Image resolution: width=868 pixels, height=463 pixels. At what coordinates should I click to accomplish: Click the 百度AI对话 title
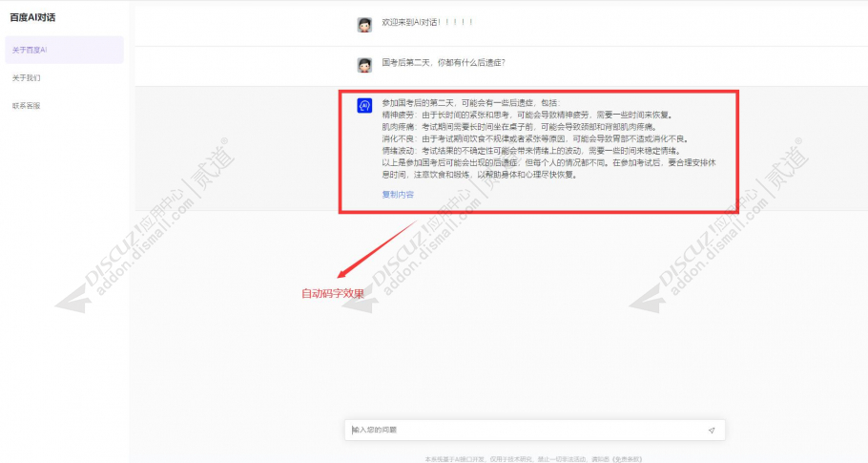pos(32,18)
